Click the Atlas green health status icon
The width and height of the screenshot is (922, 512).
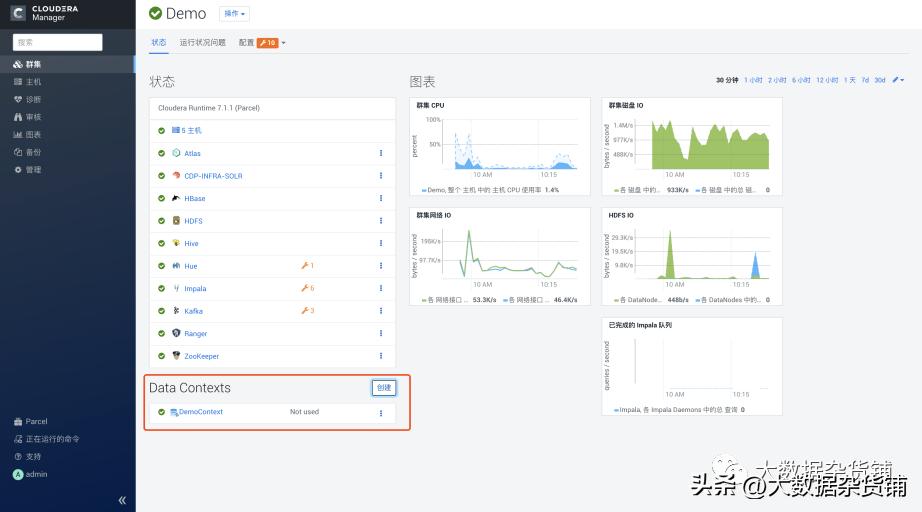[x=161, y=153]
